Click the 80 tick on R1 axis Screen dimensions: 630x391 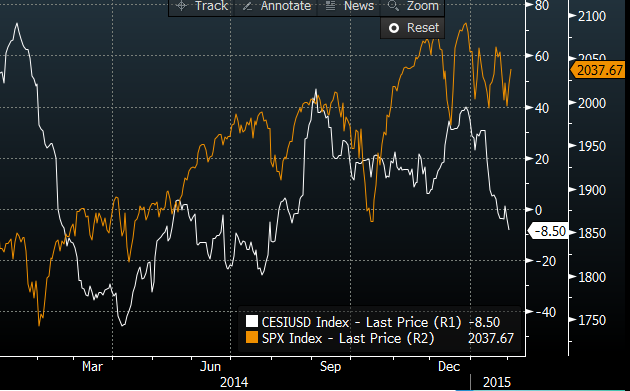pos(542,5)
